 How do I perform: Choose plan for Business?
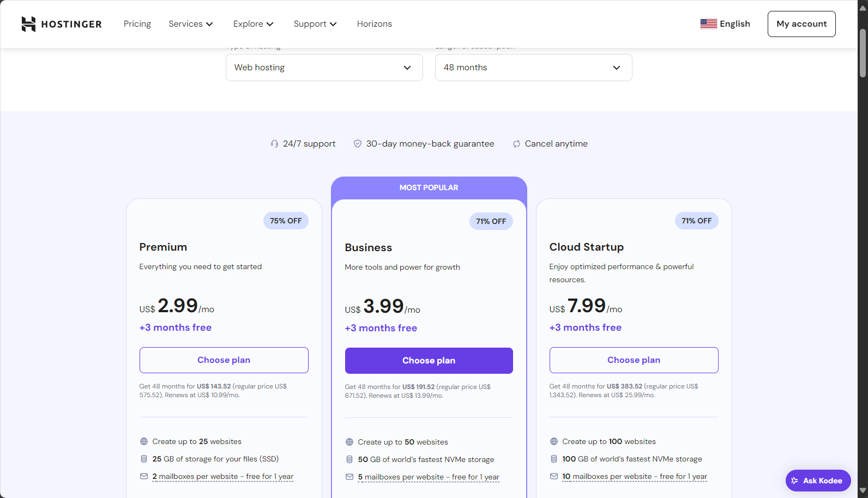coord(429,361)
